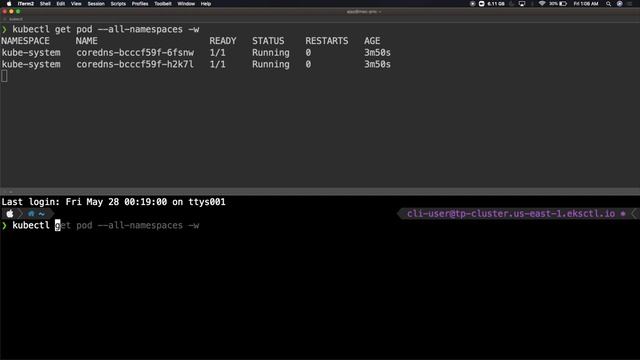Click the READY column header
640x360 pixels.
click(x=223, y=41)
